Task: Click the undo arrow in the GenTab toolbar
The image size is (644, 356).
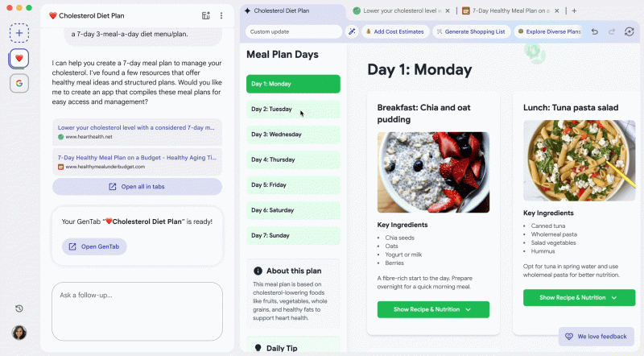Action: coord(594,31)
